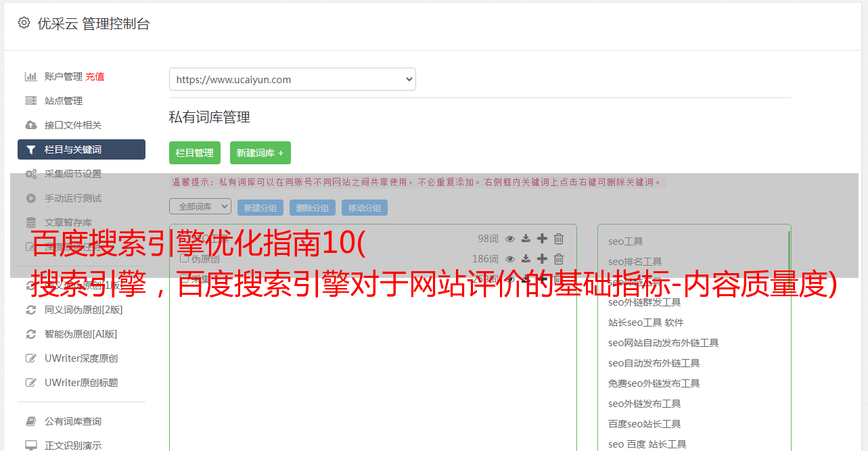Select keyword seo网站自动发布外链工具
868x451 pixels.
pyautogui.click(x=664, y=343)
